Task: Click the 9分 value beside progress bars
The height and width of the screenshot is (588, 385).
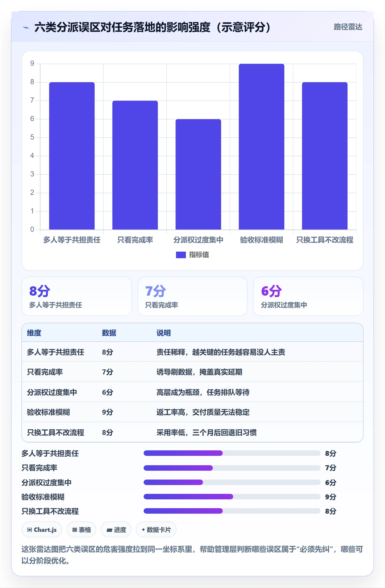Action: [x=331, y=497]
